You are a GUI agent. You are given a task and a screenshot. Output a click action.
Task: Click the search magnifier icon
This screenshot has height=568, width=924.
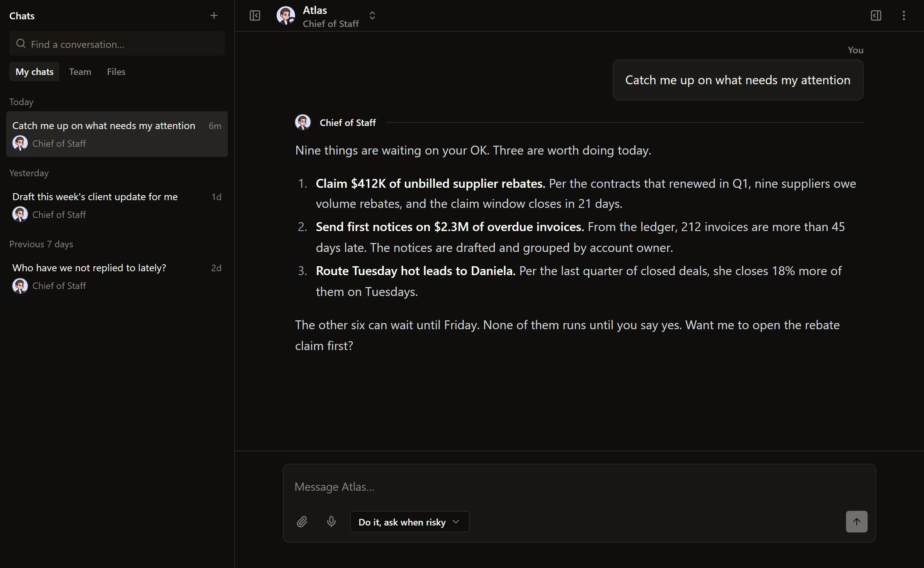tap(21, 44)
